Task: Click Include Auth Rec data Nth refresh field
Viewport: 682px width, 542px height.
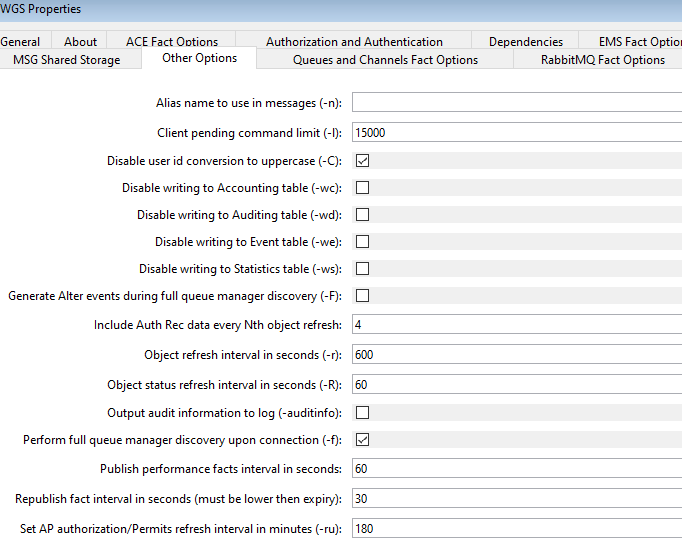Action: 517,324
